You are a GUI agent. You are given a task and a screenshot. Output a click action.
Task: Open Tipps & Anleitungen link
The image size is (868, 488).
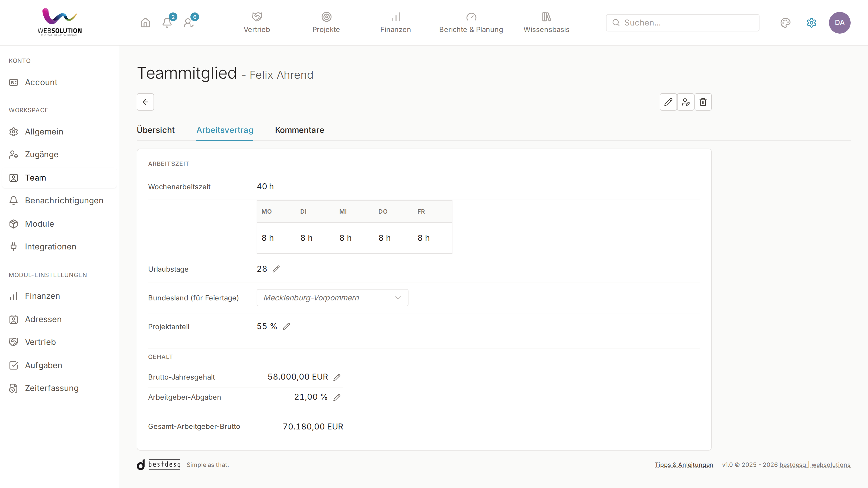tap(684, 465)
